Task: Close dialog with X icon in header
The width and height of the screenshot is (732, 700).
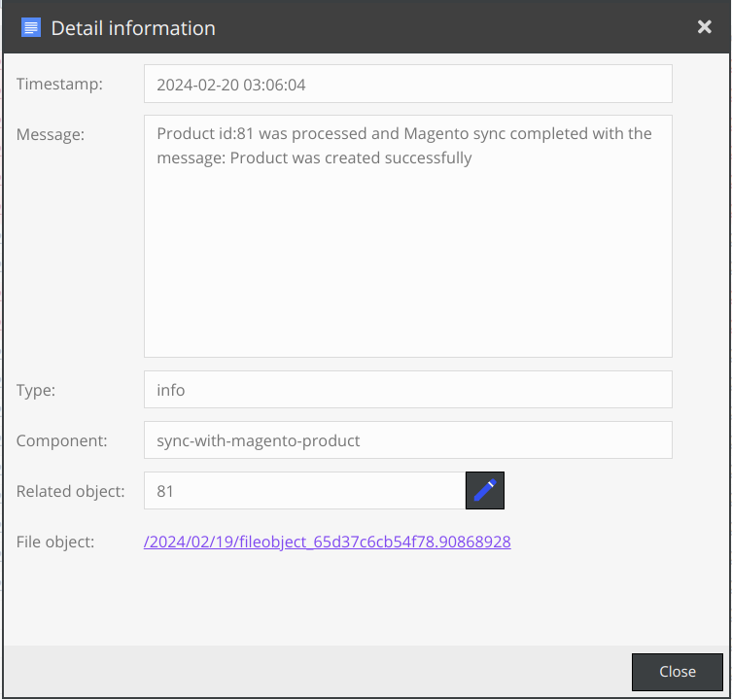Action: [705, 27]
